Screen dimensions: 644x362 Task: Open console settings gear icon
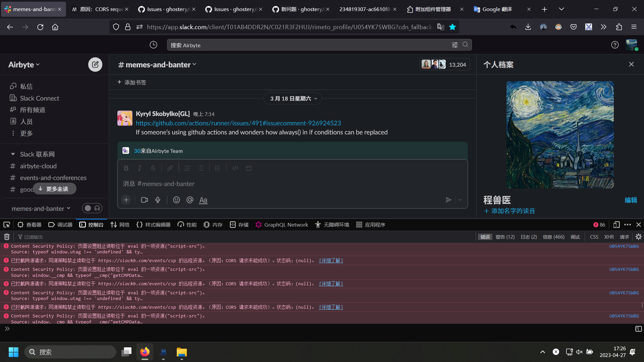pos(638,237)
